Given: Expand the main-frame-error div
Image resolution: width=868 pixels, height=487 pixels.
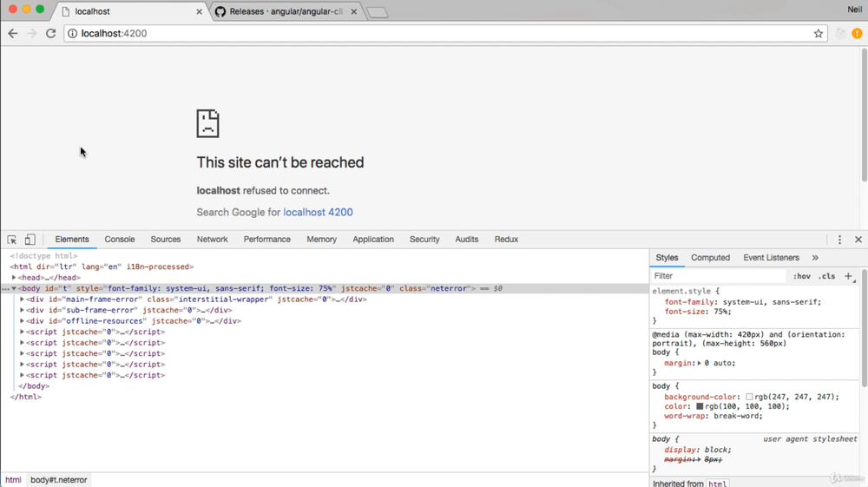Looking at the screenshot, I should click(23, 299).
